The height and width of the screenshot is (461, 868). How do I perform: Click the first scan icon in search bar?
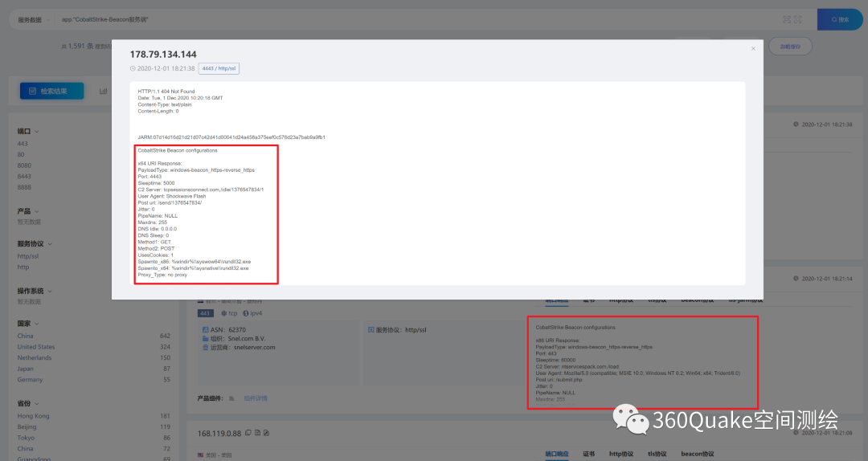[x=786, y=19]
